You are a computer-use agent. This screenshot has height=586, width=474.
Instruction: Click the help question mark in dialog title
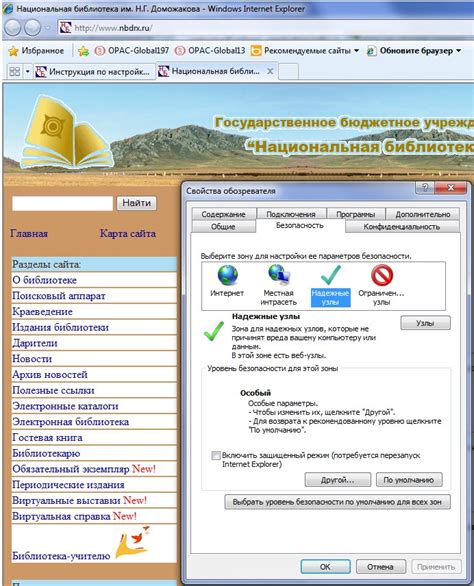(425, 188)
